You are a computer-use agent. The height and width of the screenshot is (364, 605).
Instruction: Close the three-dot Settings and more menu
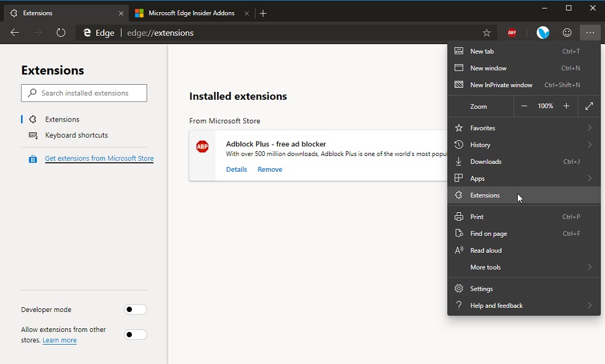point(590,33)
